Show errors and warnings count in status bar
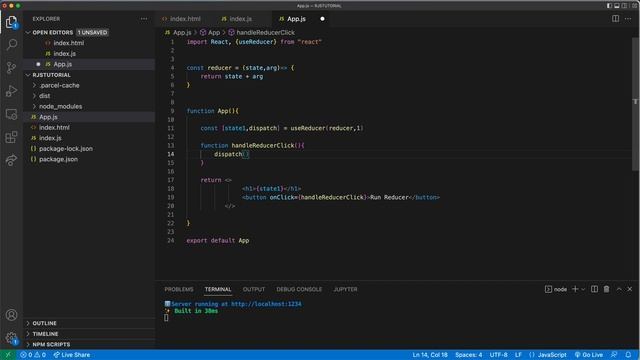 pyautogui.click(x=33, y=355)
